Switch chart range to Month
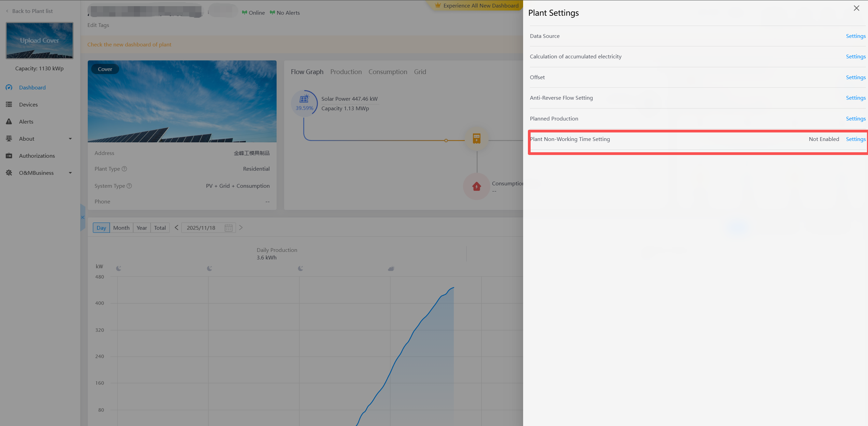Image resolution: width=868 pixels, height=426 pixels. coord(121,228)
